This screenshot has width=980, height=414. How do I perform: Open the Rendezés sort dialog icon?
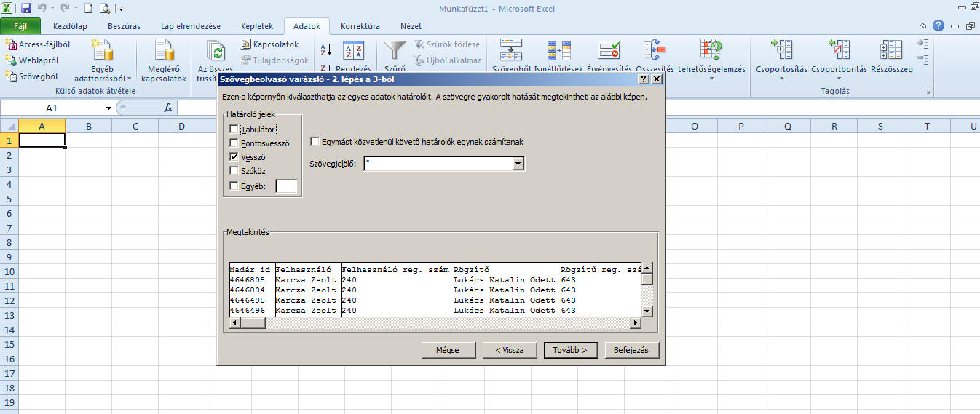coord(353,51)
